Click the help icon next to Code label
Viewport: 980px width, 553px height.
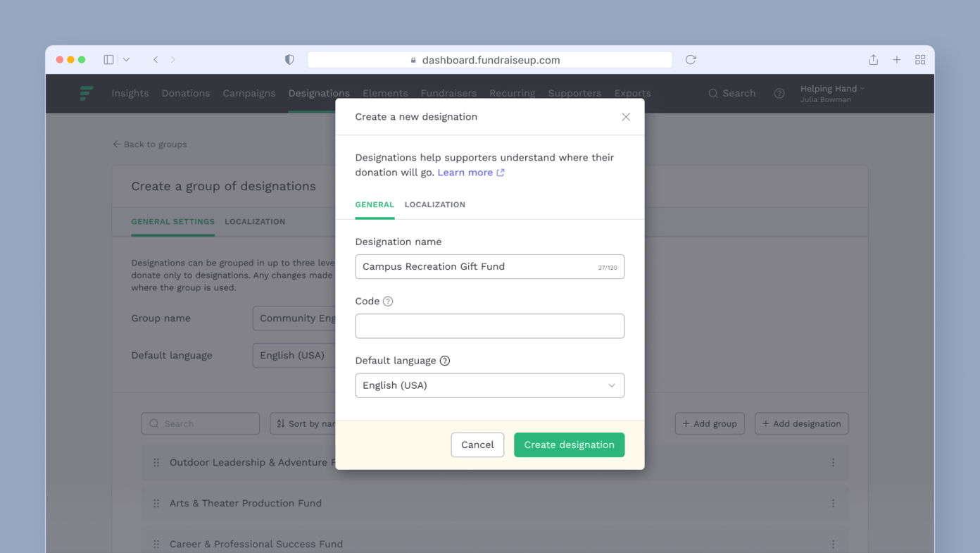[389, 301]
